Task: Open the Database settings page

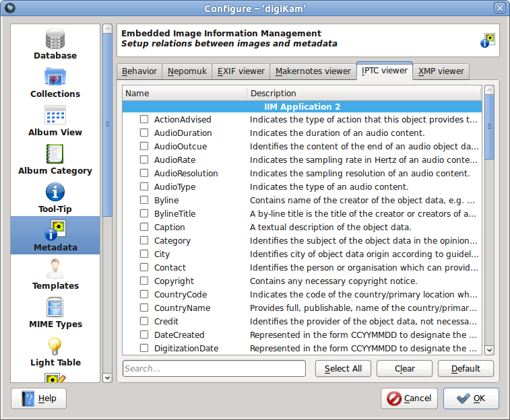Action: point(55,44)
